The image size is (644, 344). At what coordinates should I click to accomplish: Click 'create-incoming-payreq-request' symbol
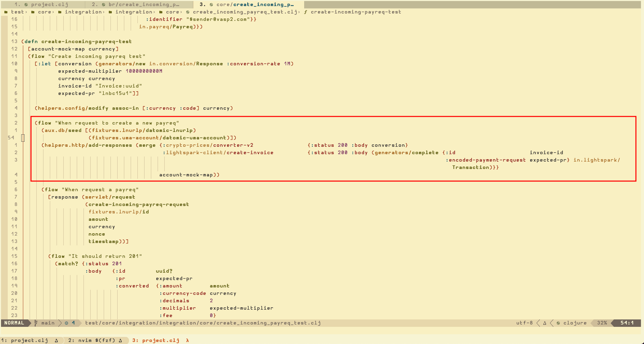click(x=139, y=205)
